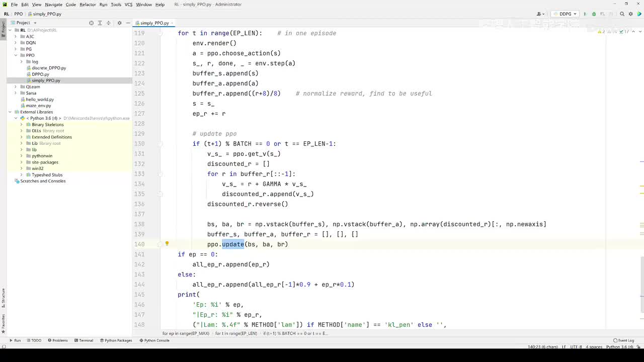Image resolution: width=644 pixels, height=362 pixels.
Task: Select site-packages library node
Action: pyautogui.click(x=45, y=162)
